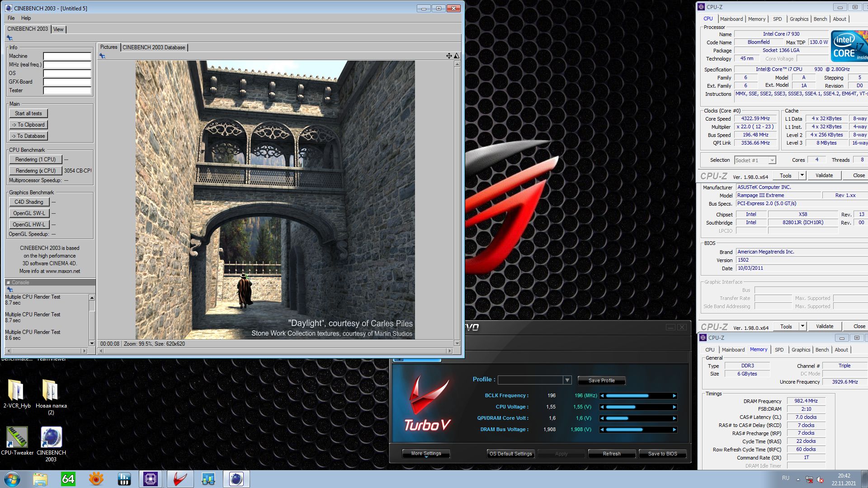
Task: Click the pin icon in the Pictures panel
Action: click(x=102, y=56)
